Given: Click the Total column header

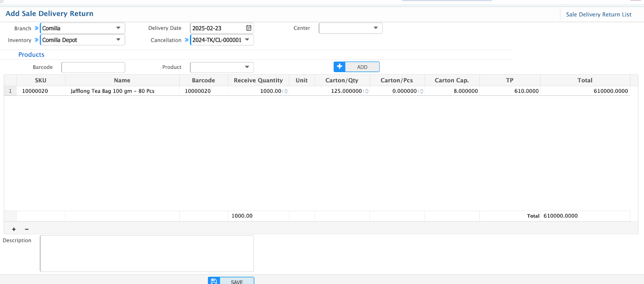Looking at the screenshot, I should 585,80.
